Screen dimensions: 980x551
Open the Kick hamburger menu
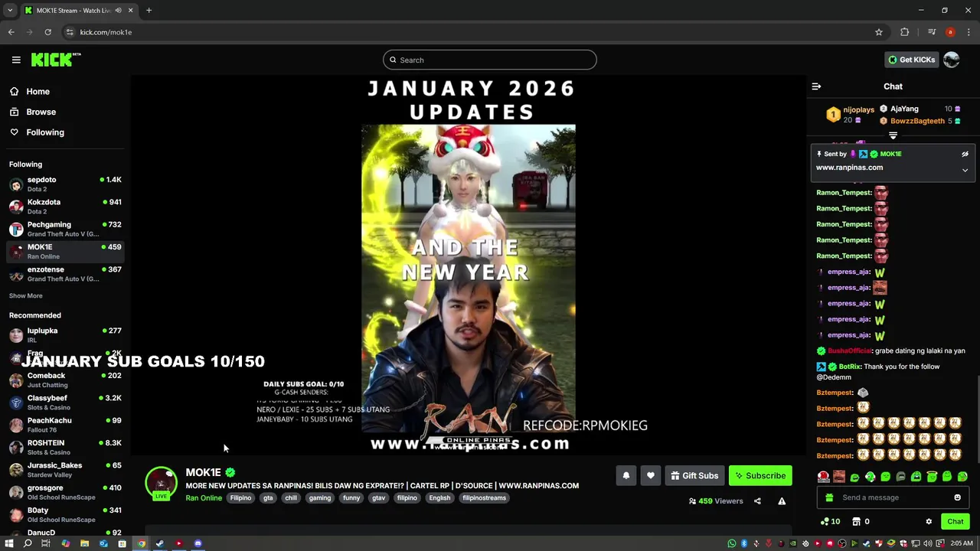16,60
